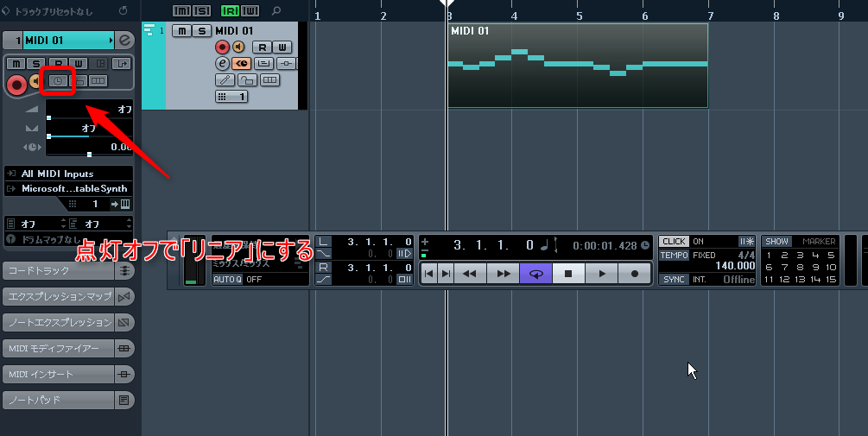Viewport: 868px width, 436px height.
Task: Toggle the TEMPO track button
Action: tap(674, 255)
